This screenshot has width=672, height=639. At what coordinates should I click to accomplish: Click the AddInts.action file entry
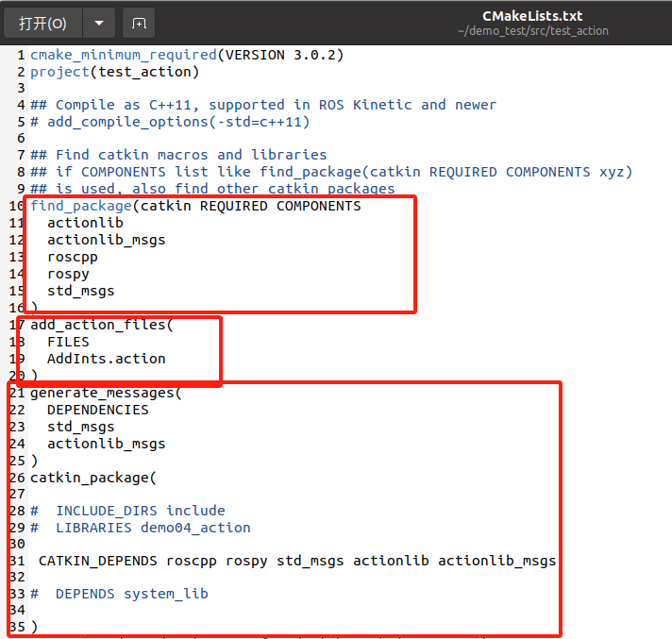(106, 359)
